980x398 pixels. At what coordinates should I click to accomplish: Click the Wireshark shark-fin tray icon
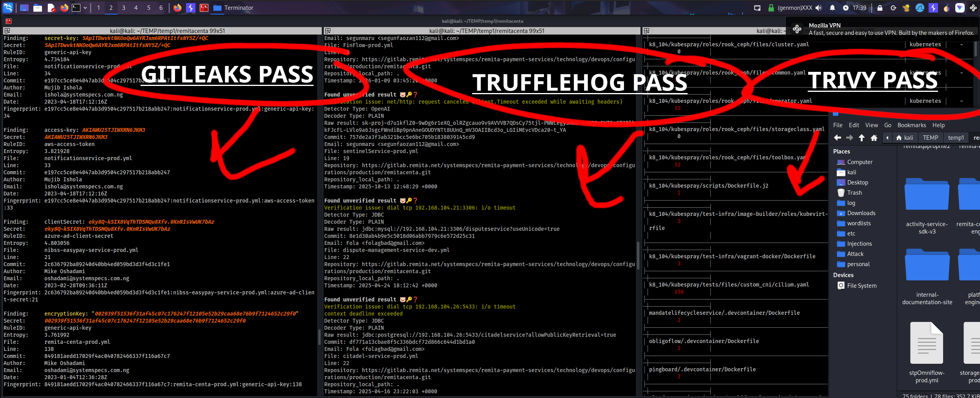(x=920, y=7)
